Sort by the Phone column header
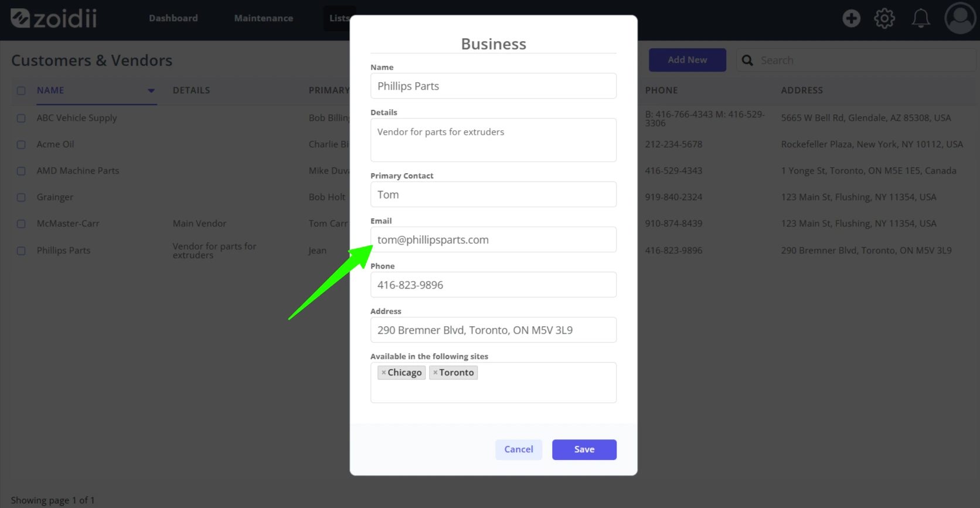980x508 pixels. point(661,90)
